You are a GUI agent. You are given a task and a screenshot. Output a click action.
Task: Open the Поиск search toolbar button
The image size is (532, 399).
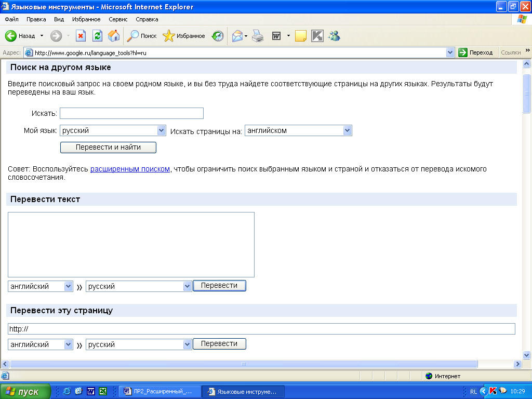pyautogui.click(x=141, y=36)
